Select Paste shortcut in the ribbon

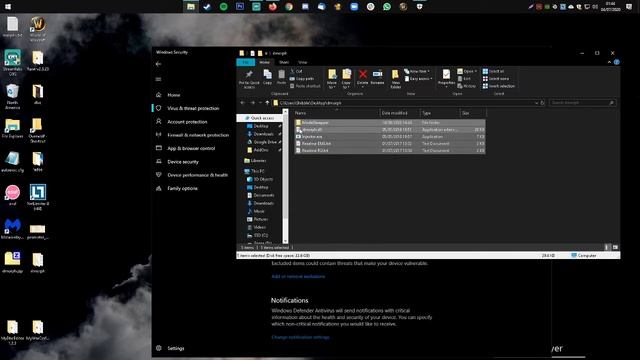coord(305,86)
